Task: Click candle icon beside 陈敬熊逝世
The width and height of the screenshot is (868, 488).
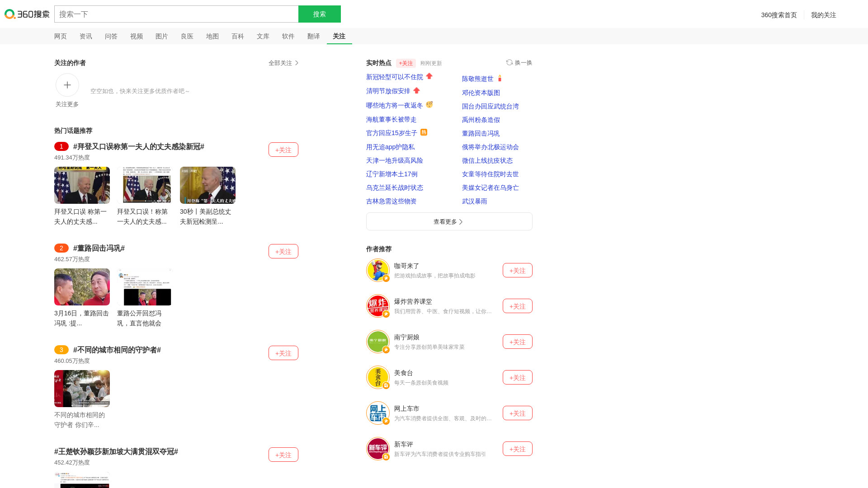Action: pyautogui.click(x=500, y=78)
